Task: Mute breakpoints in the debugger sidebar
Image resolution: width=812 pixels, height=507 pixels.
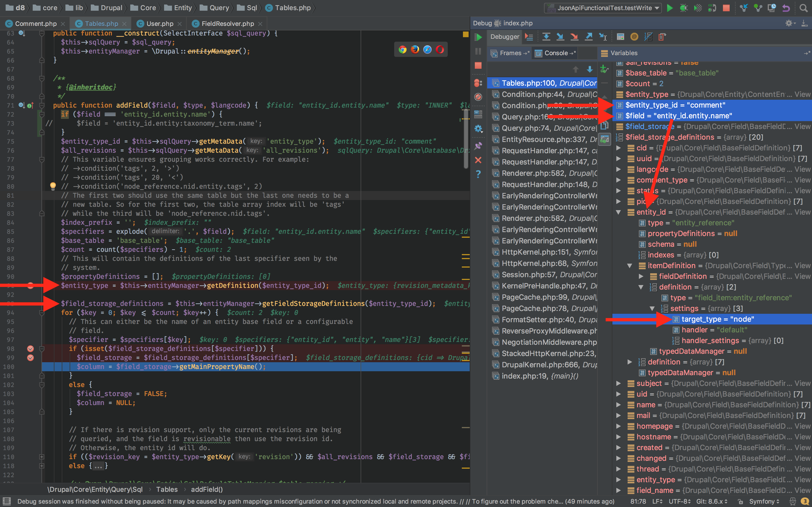Action: (479, 97)
